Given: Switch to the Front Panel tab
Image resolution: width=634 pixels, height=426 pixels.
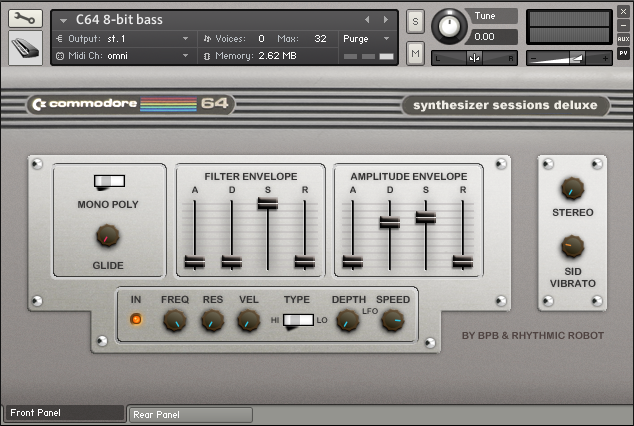Looking at the screenshot, I should coord(63,413).
